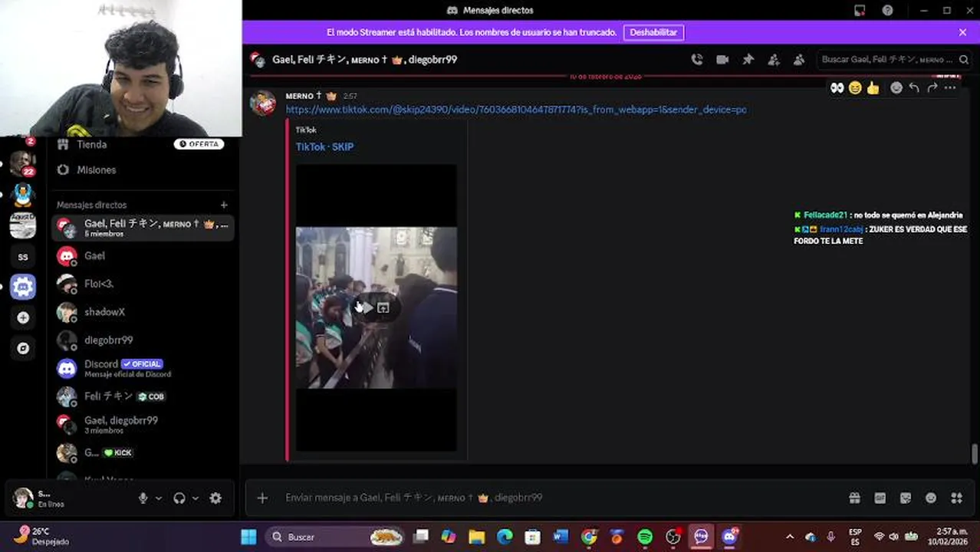Open Discord help question mark icon
The image size is (980, 552).
pyautogui.click(x=887, y=10)
